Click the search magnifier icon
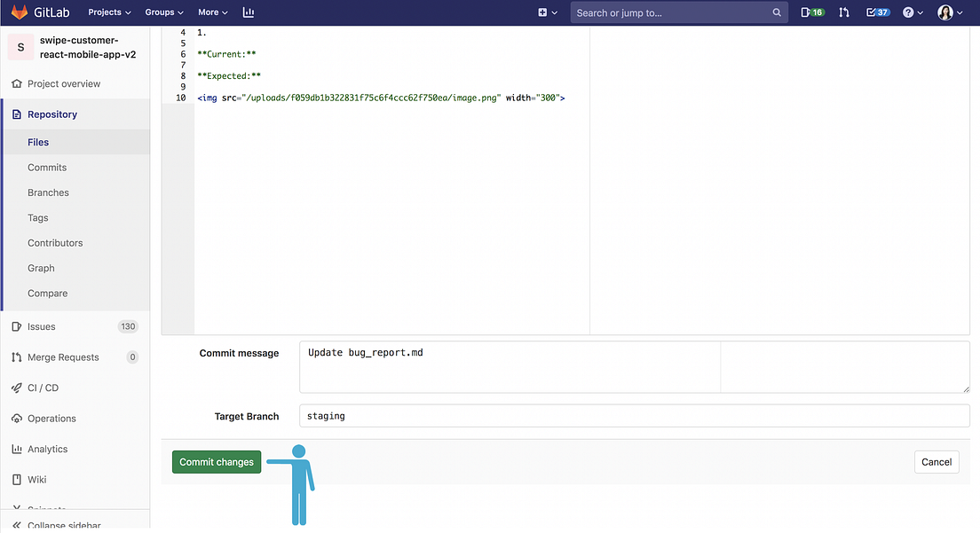Image resolution: width=980 pixels, height=533 pixels. coord(776,12)
